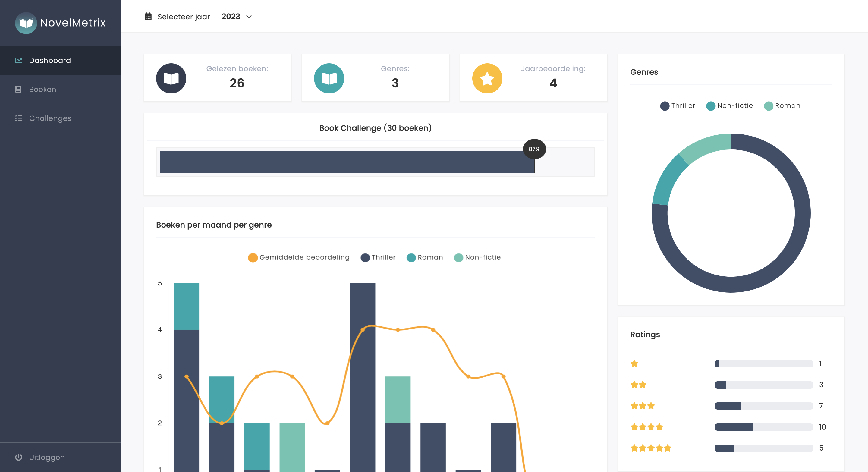868x472 pixels.
Task: Click the one-star rating progress bar
Action: click(763, 363)
